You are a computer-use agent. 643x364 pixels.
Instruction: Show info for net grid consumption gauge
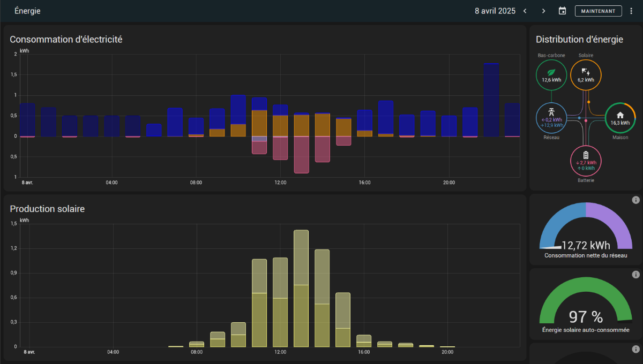[635, 200]
